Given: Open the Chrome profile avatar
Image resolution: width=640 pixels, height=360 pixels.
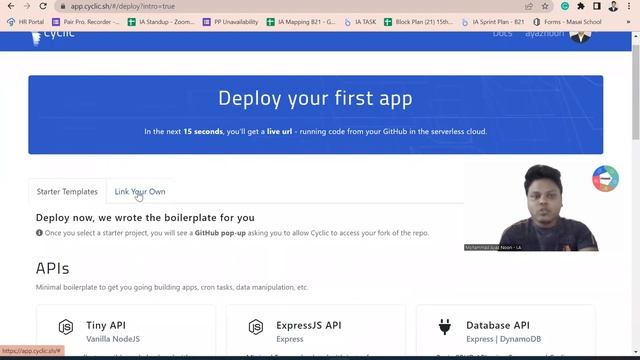Looking at the screenshot, I should point(613,6).
